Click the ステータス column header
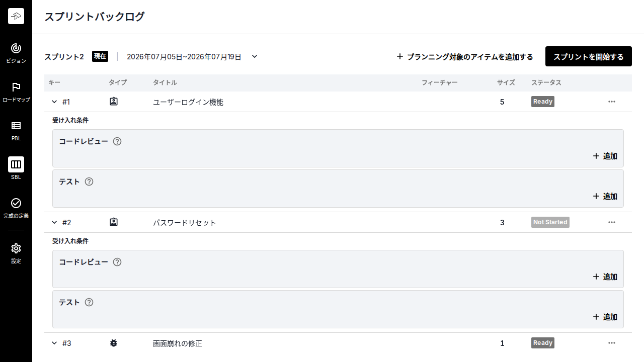 (546, 82)
